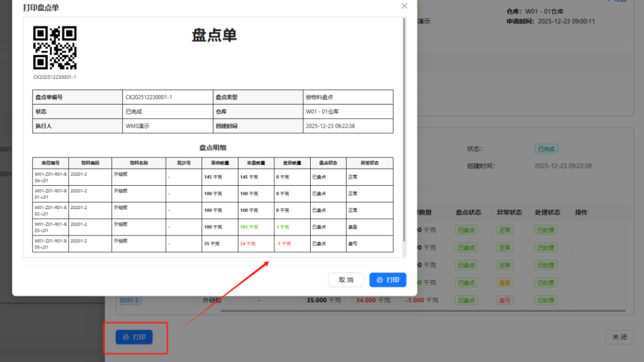Click the print preview vertical scrollbar
Viewport: 644px width, 362px height.
[404, 132]
